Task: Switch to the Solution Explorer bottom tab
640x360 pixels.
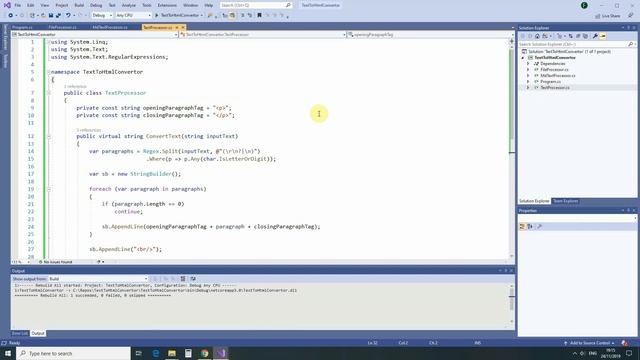Action: pyautogui.click(x=534, y=201)
